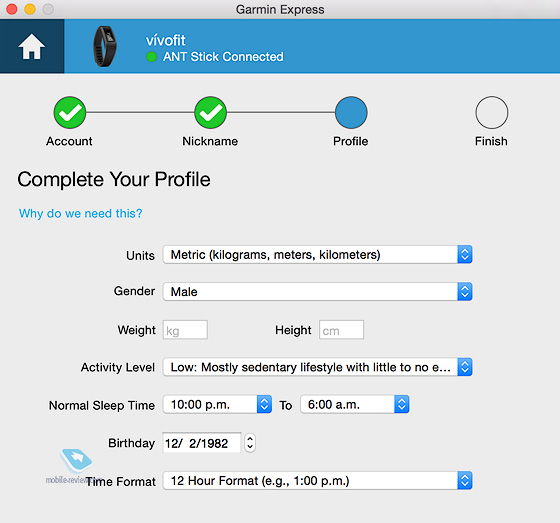Screen dimensions: 560x523
Task: Open the Units dropdown
Action: [318, 254]
